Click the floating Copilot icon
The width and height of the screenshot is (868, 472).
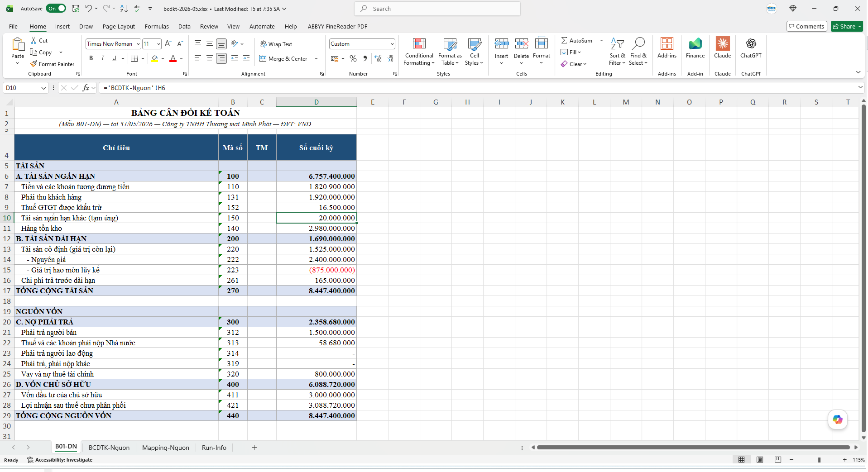tap(837, 420)
